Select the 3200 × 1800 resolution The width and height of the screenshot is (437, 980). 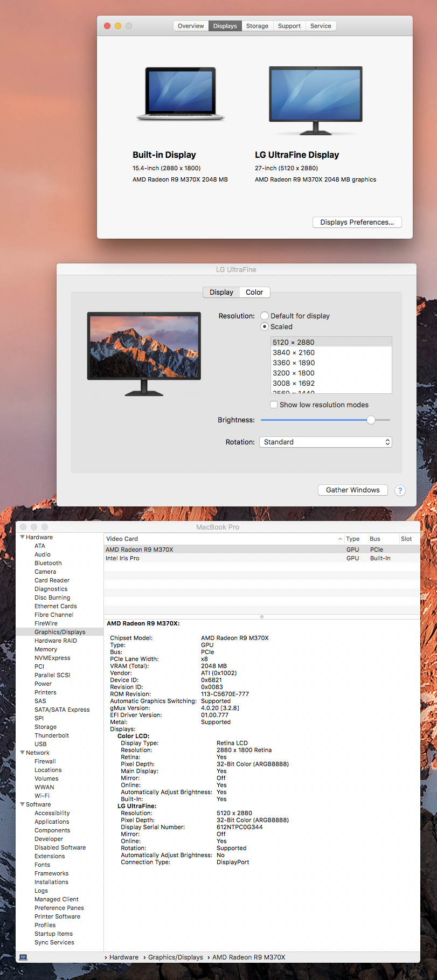point(331,373)
